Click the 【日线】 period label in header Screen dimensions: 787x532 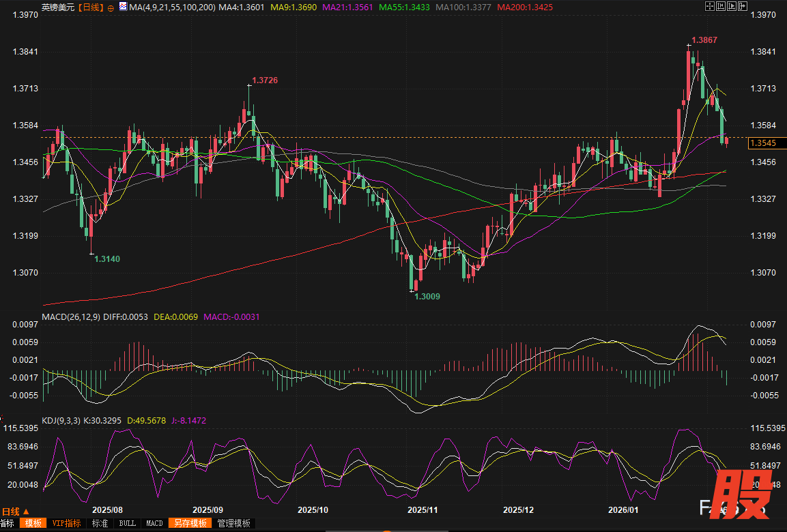pyautogui.click(x=91, y=8)
